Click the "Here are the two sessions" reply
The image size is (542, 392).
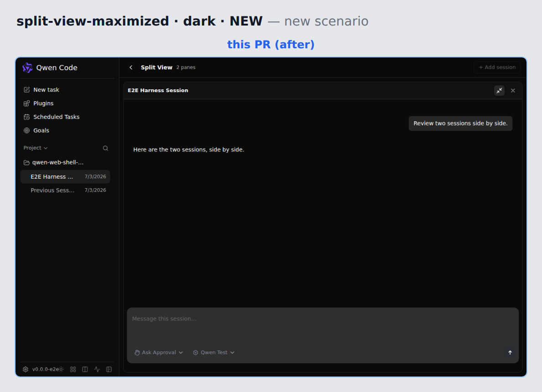[189, 150]
